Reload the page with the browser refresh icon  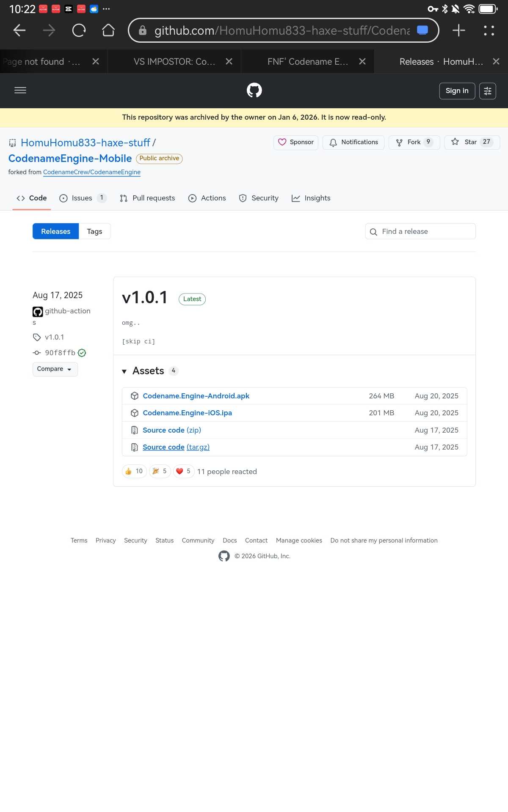(79, 30)
